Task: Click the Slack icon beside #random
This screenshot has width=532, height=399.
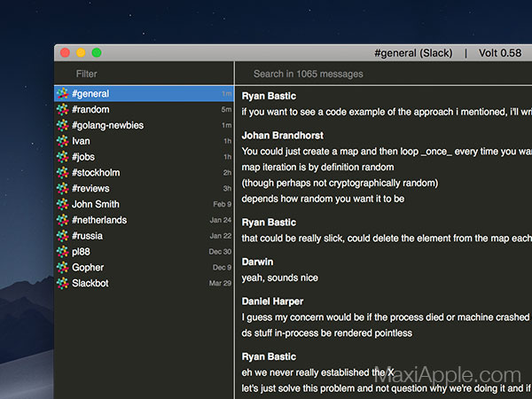Action: 62,109
